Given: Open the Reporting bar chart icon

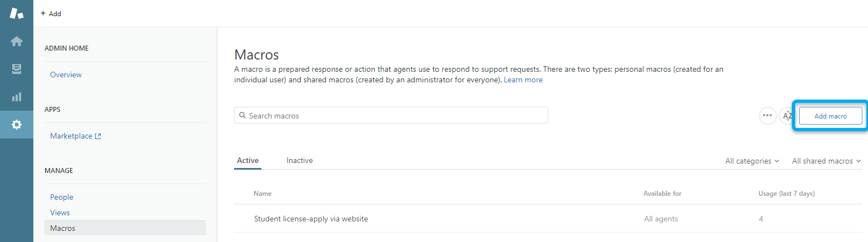Looking at the screenshot, I should pos(17,97).
